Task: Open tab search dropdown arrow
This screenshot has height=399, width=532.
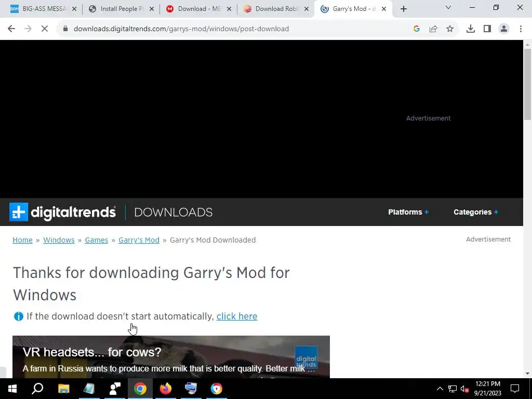Action: [x=448, y=7]
